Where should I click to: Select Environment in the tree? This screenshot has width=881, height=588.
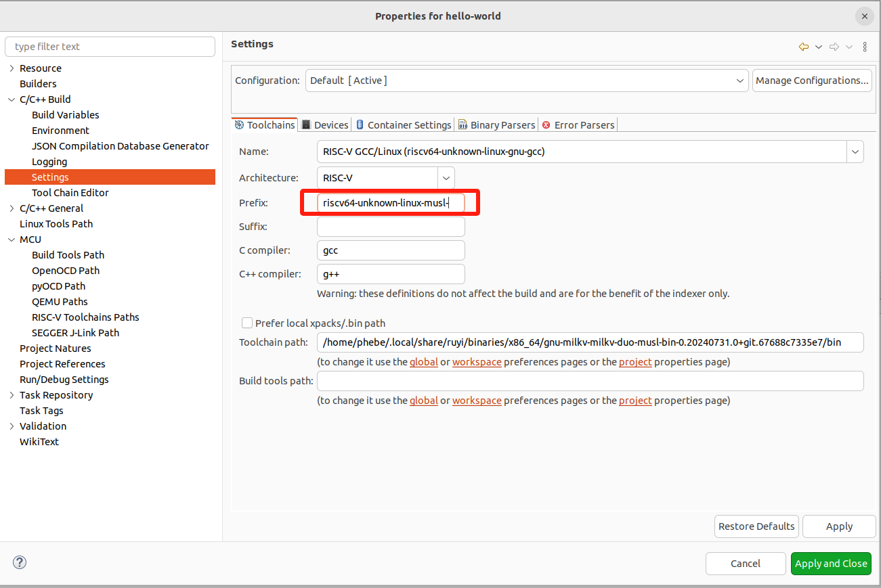60,131
